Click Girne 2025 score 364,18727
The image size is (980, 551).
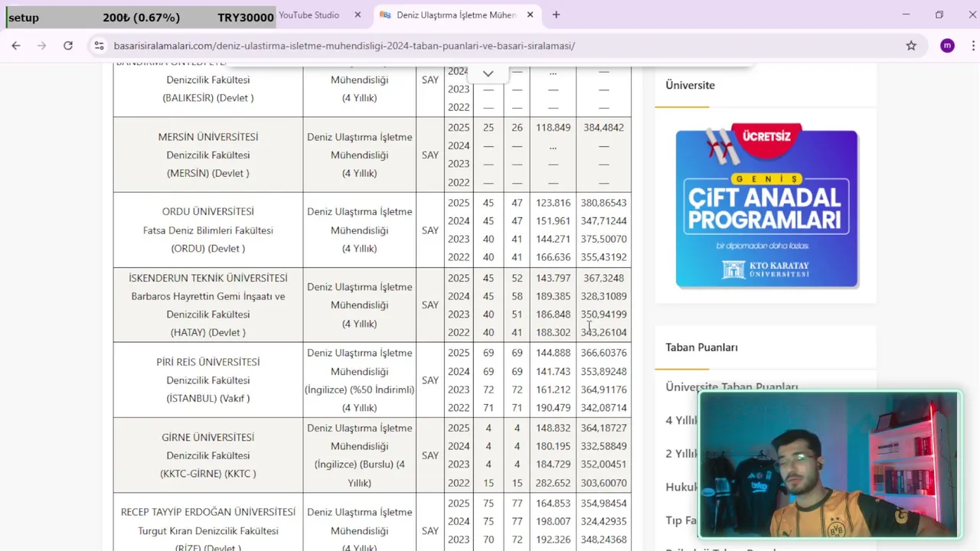603,428
